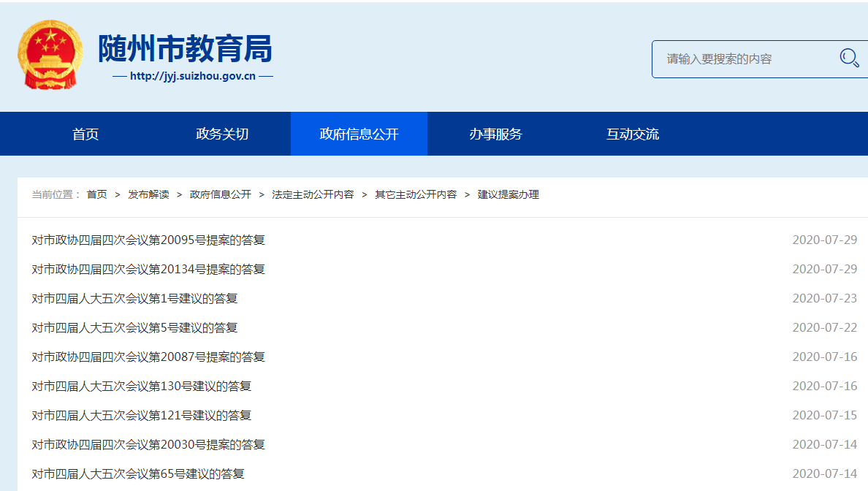Open reply to proposal No. 20087

point(148,357)
